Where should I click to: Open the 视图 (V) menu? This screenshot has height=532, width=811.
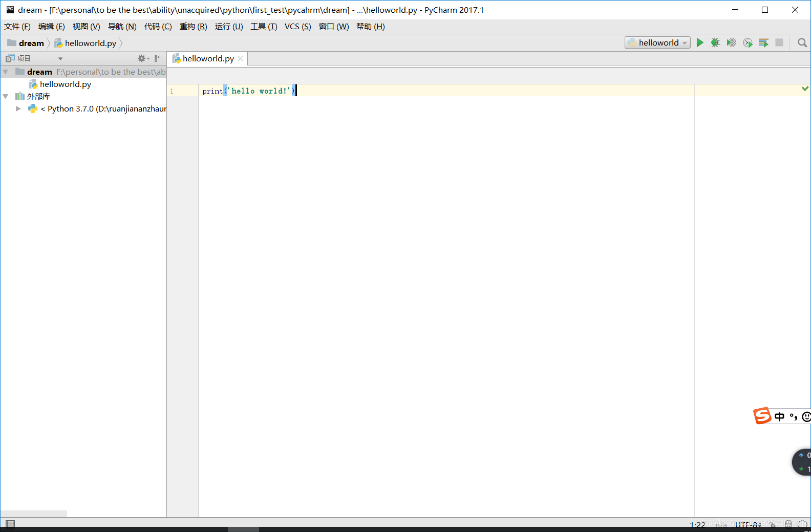coord(86,27)
